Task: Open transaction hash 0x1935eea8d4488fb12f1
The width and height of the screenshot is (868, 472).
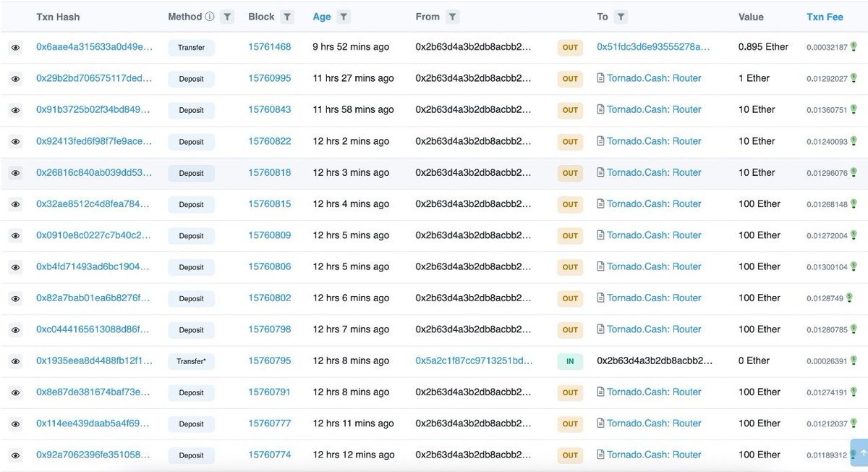Action: 95,361
